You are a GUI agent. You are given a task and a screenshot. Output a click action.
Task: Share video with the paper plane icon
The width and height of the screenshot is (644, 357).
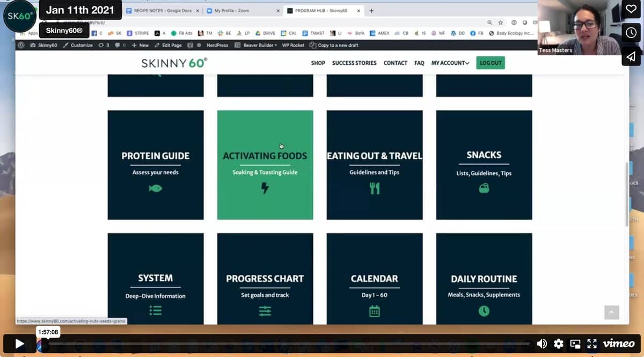(x=631, y=56)
